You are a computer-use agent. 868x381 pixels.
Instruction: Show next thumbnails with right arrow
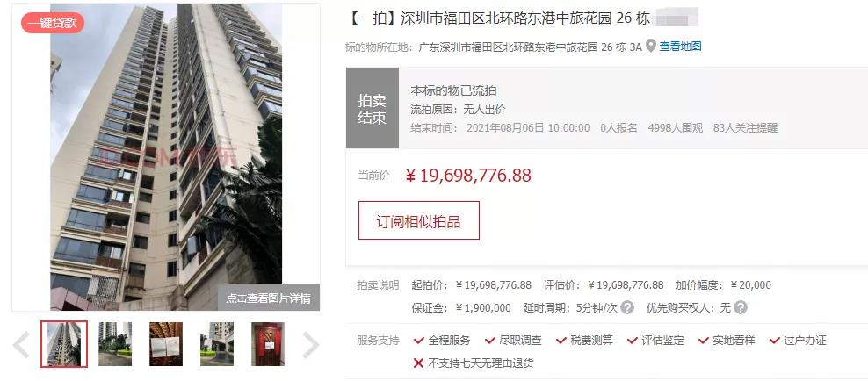coord(310,345)
